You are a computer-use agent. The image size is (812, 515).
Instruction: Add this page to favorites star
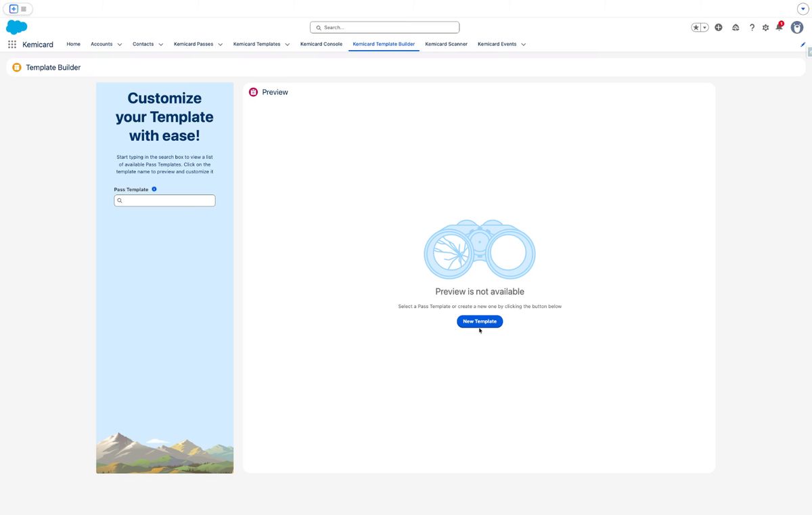(696, 28)
